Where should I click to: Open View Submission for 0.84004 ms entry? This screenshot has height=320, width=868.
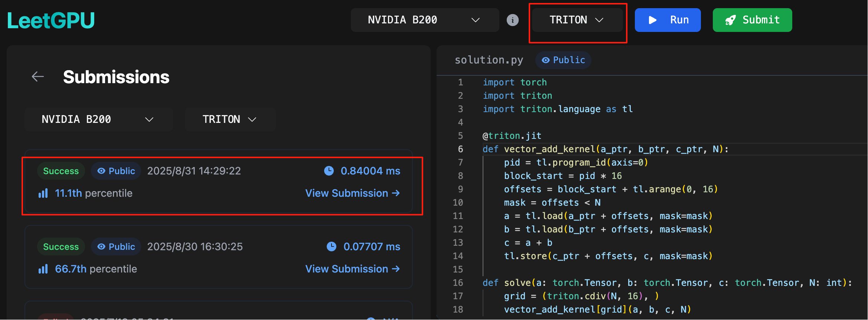(x=352, y=193)
